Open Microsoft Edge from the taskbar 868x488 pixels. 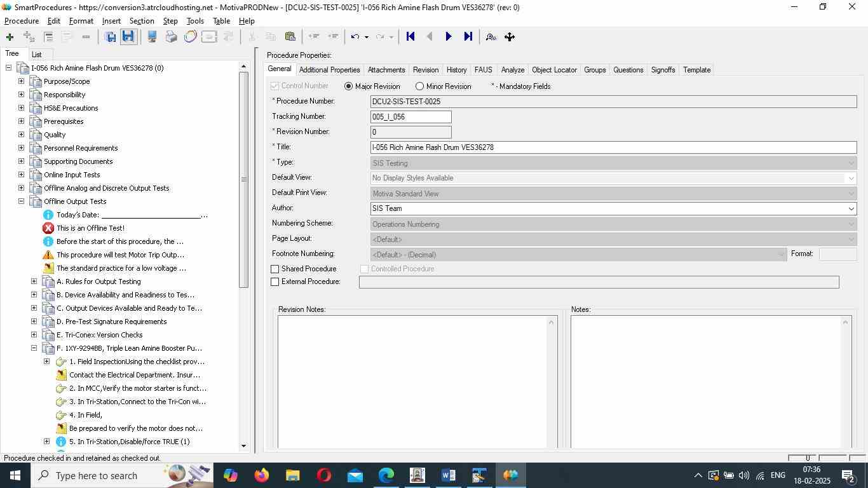coord(386,475)
